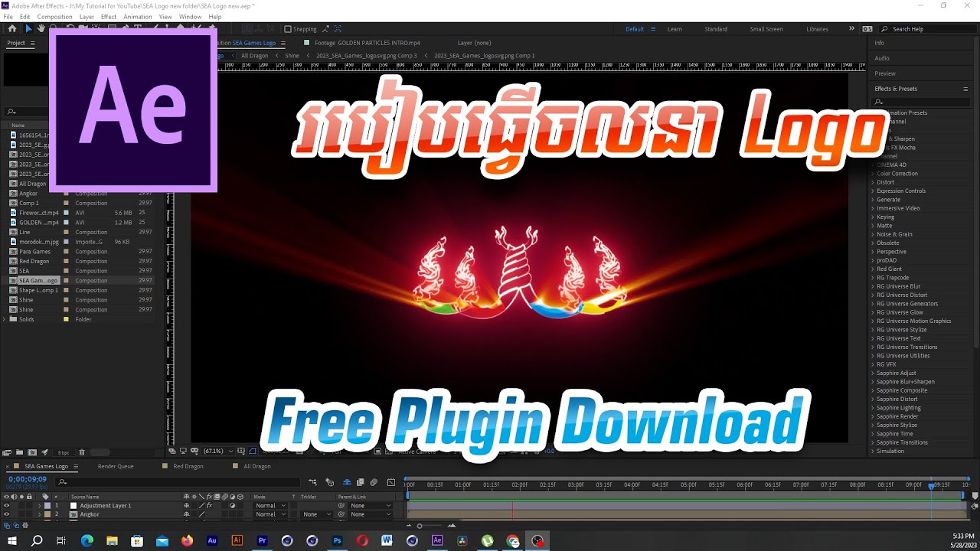980x551 pixels.
Task: Toggle hide shy layers switch
Action: 347,482
